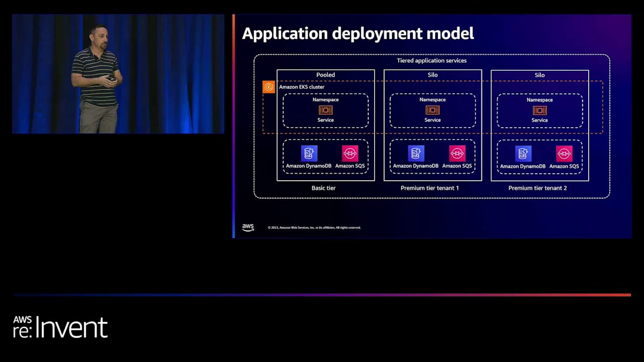Click the Amazon EKS cluster icon

(x=269, y=87)
